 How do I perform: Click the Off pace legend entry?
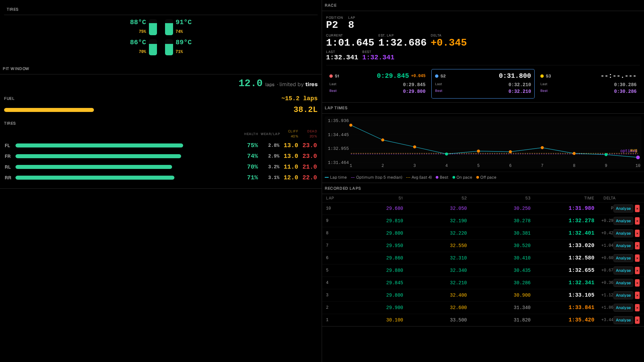[486, 177]
